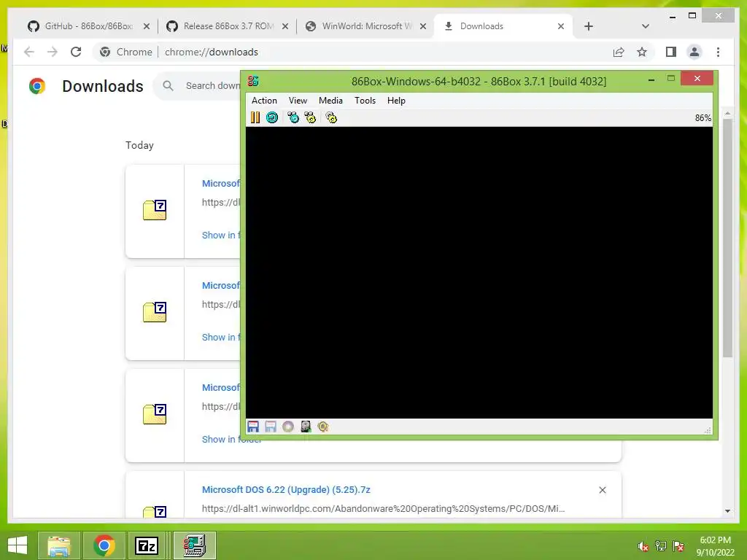Click the Share this page icon
Screen dimensions: 747x560
tap(619, 52)
